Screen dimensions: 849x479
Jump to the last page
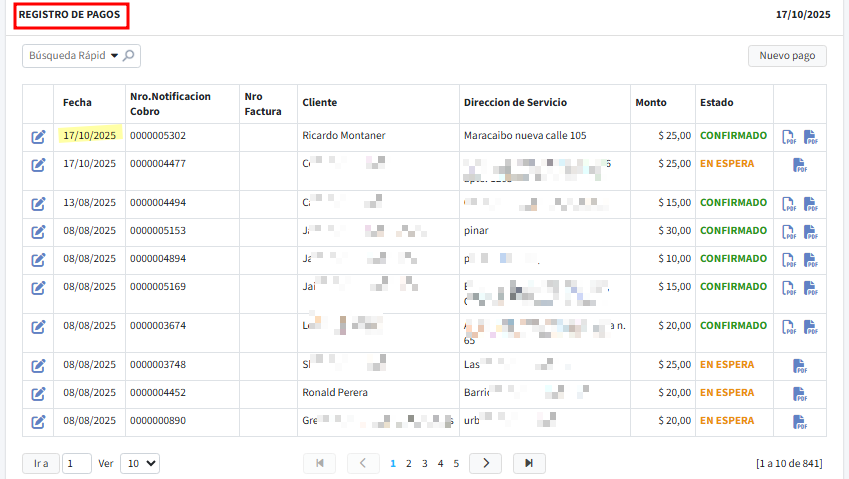529,463
